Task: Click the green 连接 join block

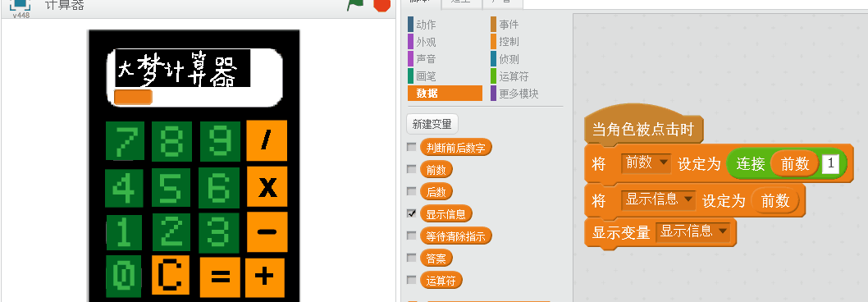Action: (x=750, y=163)
